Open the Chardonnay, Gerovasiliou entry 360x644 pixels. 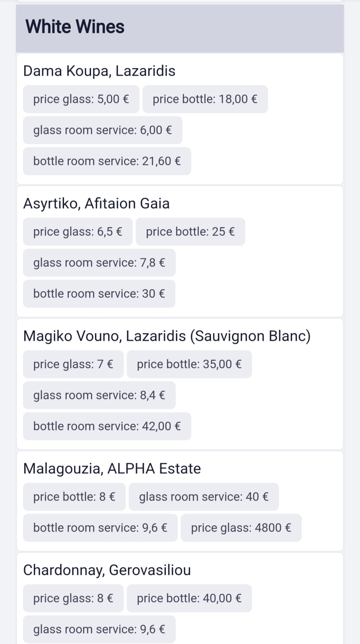tap(107, 570)
